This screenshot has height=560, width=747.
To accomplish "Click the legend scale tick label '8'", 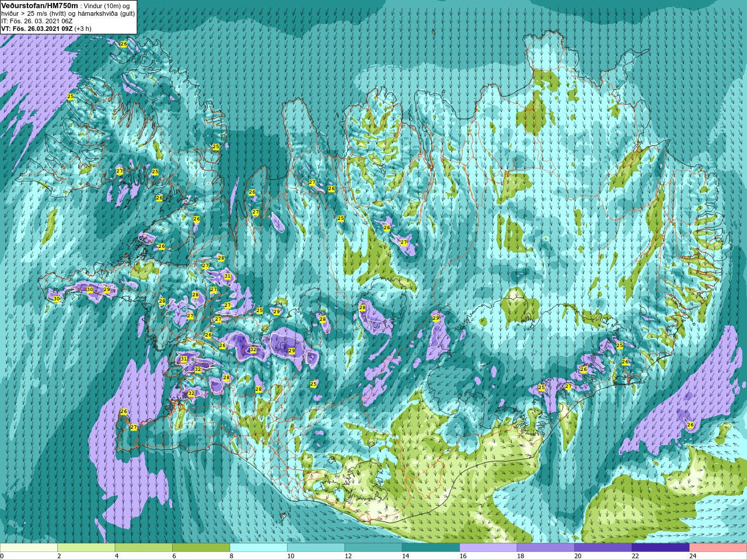I will point(232,556).
